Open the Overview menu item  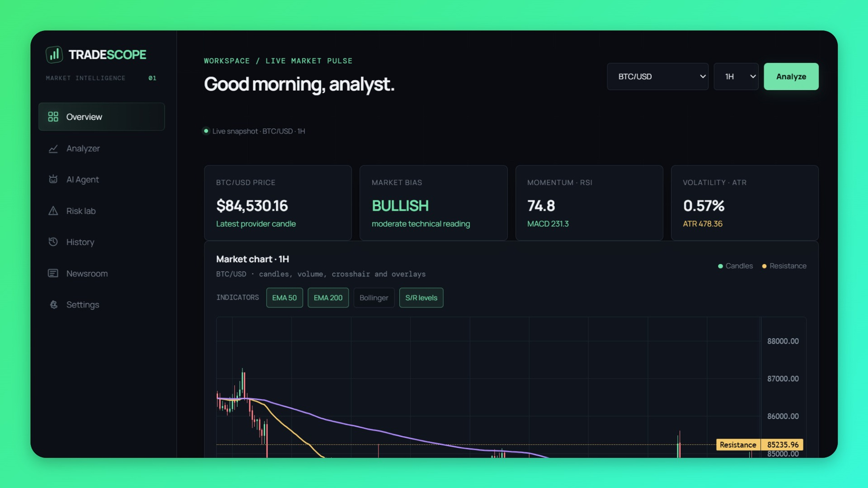coord(101,117)
